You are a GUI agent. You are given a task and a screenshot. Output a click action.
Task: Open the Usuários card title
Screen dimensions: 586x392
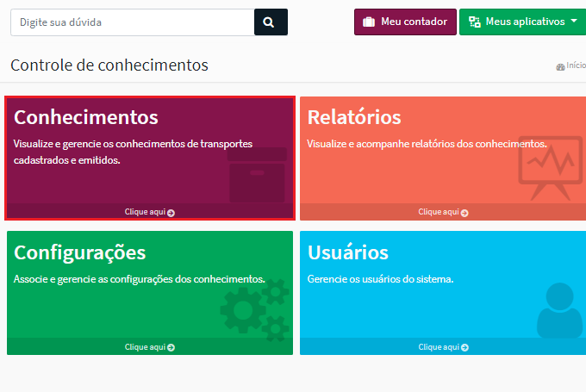click(348, 252)
